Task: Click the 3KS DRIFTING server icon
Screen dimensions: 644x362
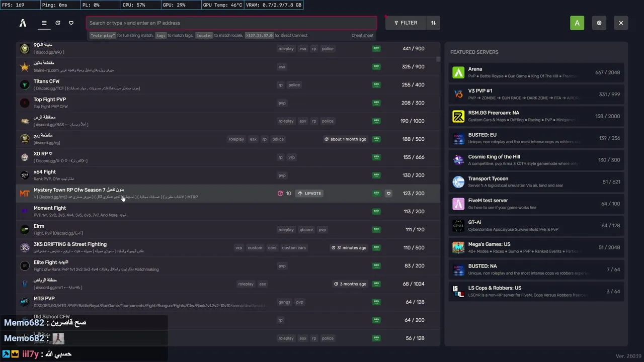Action: (x=25, y=247)
